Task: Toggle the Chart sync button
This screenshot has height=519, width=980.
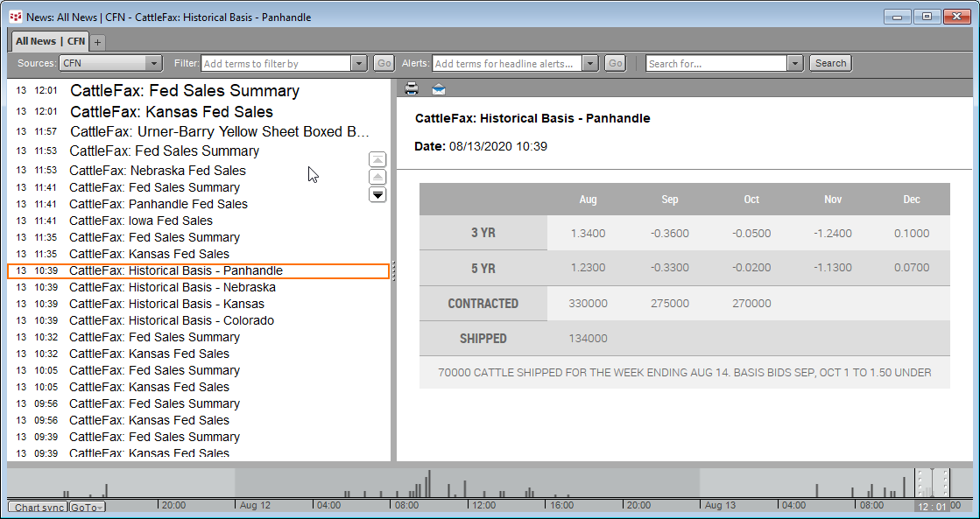Action: tap(39, 508)
